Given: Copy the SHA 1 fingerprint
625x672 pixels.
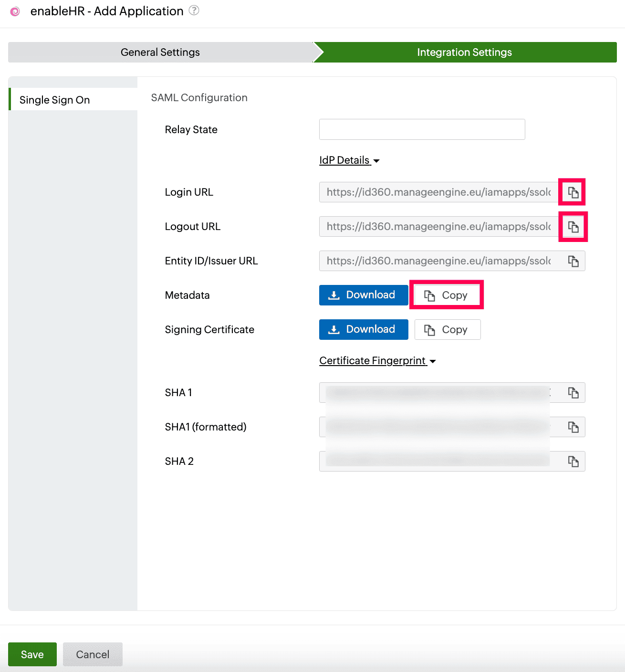Looking at the screenshot, I should tap(573, 393).
